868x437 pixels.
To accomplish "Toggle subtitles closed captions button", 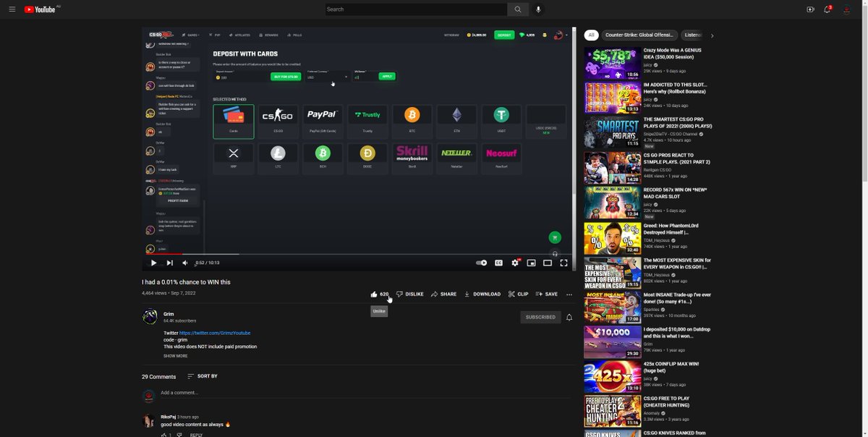I will 498,263.
